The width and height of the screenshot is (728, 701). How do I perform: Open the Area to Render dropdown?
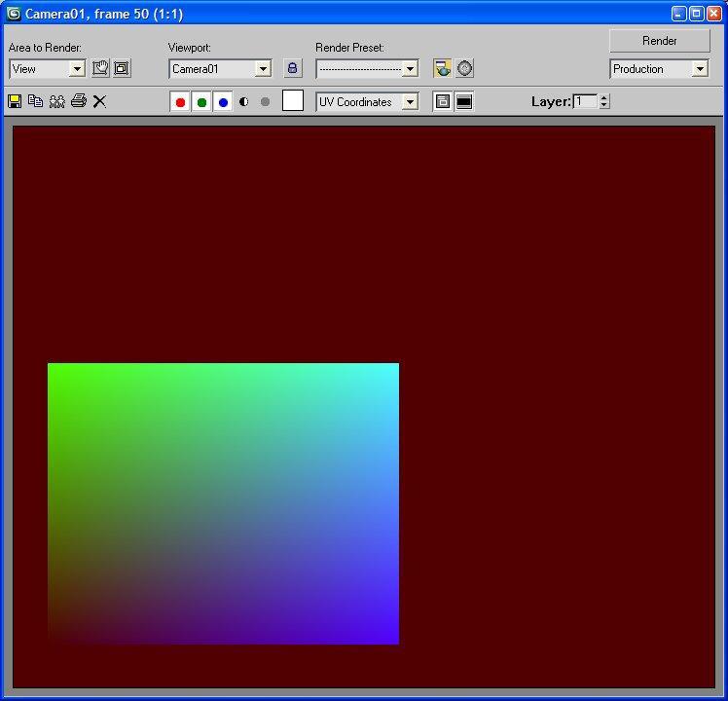pyautogui.click(x=77, y=69)
